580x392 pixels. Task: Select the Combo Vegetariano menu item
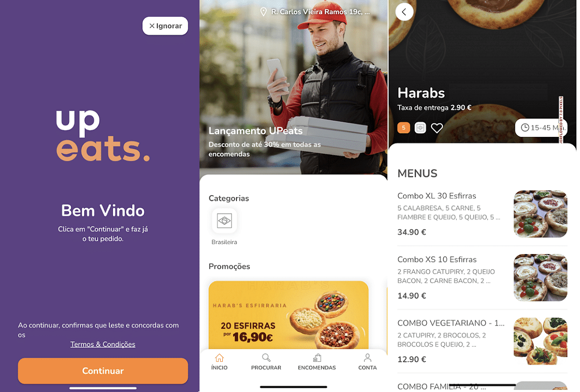[482, 341]
